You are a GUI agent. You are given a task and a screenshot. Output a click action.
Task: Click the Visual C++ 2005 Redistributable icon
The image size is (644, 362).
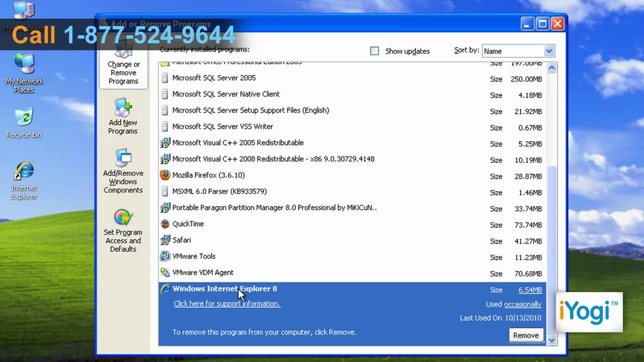[165, 143]
